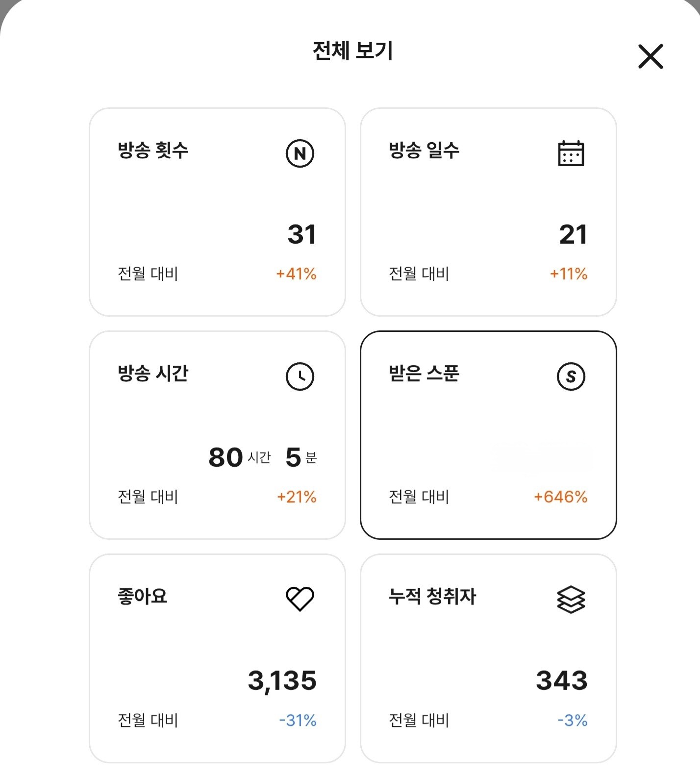Tap the 누적 청취자 card title
Image resolution: width=700 pixels, height=774 pixels.
click(x=432, y=596)
